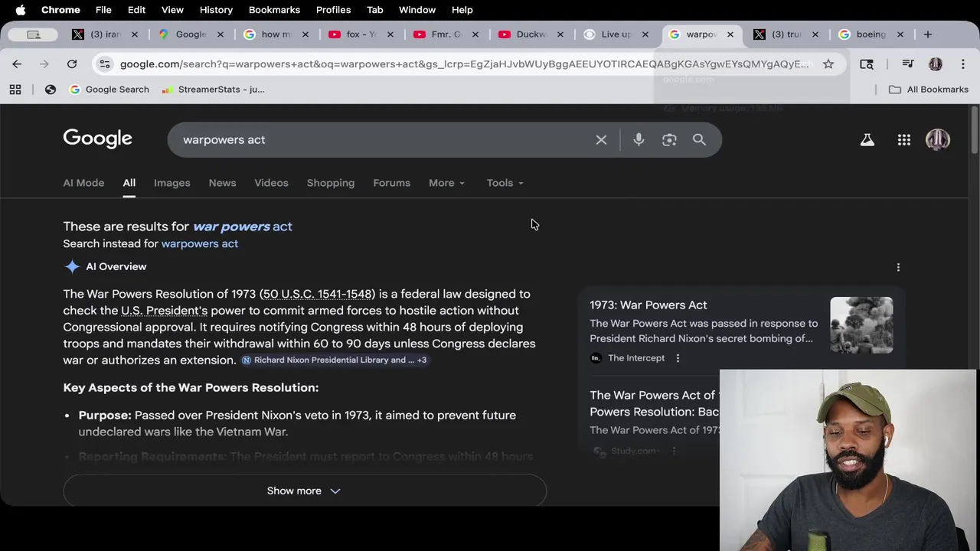The height and width of the screenshot is (551, 980).
Task: Clear the search query with X
Action: point(601,140)
